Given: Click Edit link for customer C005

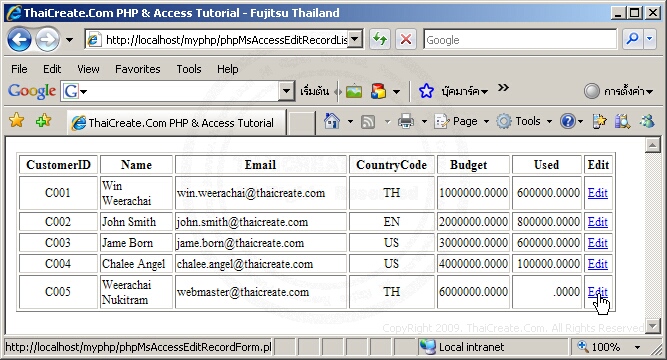Looking at the screenshot, I should (597, 291).
